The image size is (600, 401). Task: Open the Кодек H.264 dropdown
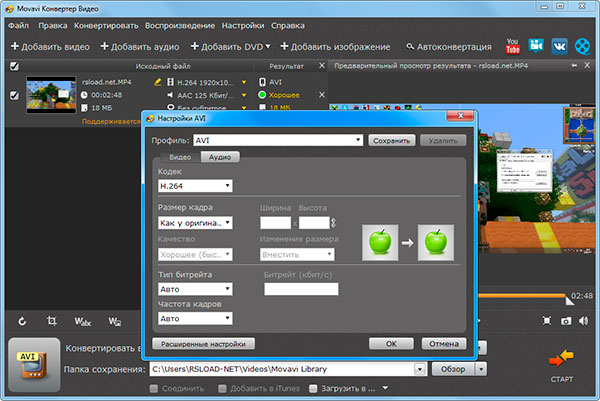pos(195,186)
